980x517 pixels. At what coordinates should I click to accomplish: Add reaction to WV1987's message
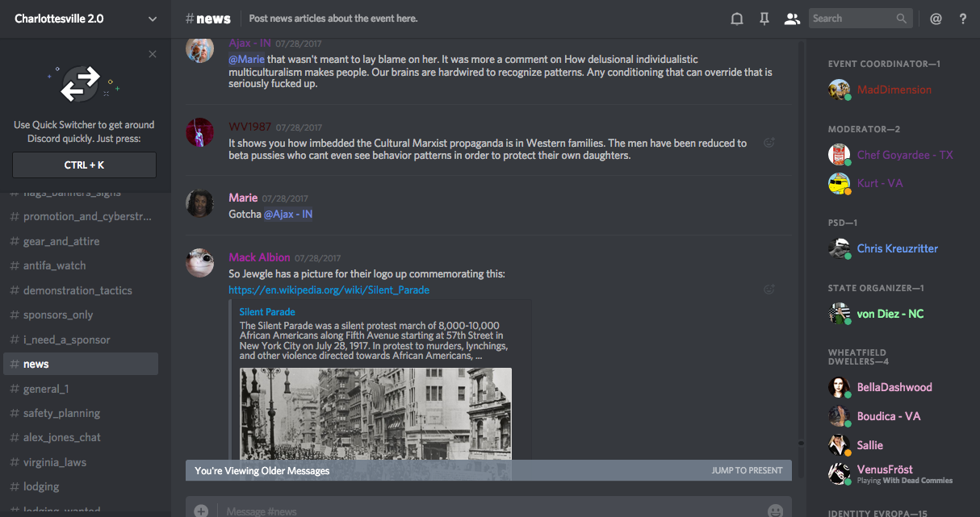[769, 143]
